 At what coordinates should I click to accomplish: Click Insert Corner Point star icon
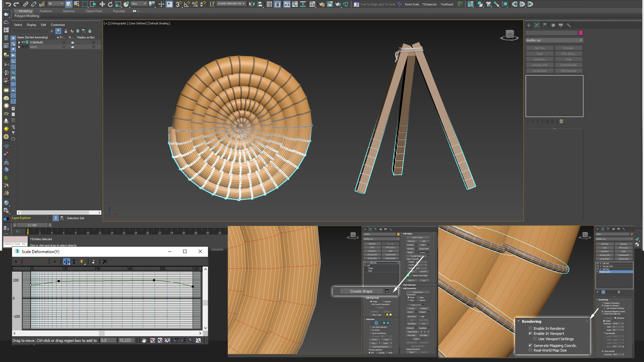coord(82,261)
